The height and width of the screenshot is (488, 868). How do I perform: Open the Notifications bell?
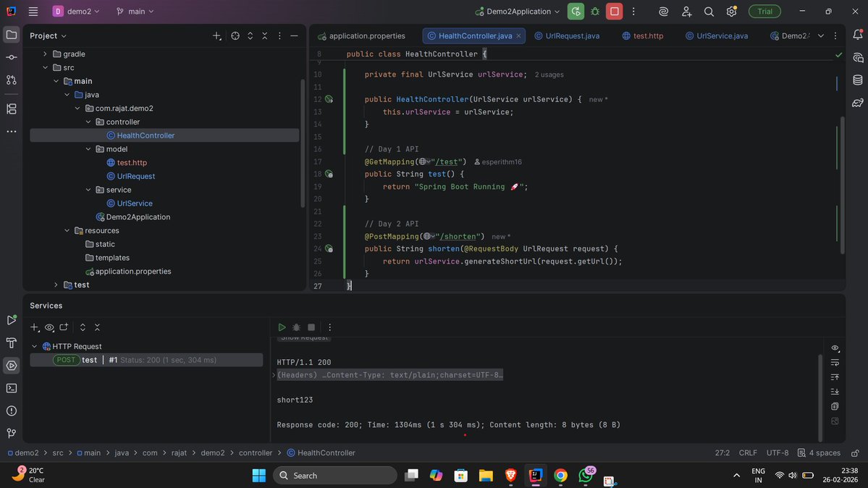point(857,35)
